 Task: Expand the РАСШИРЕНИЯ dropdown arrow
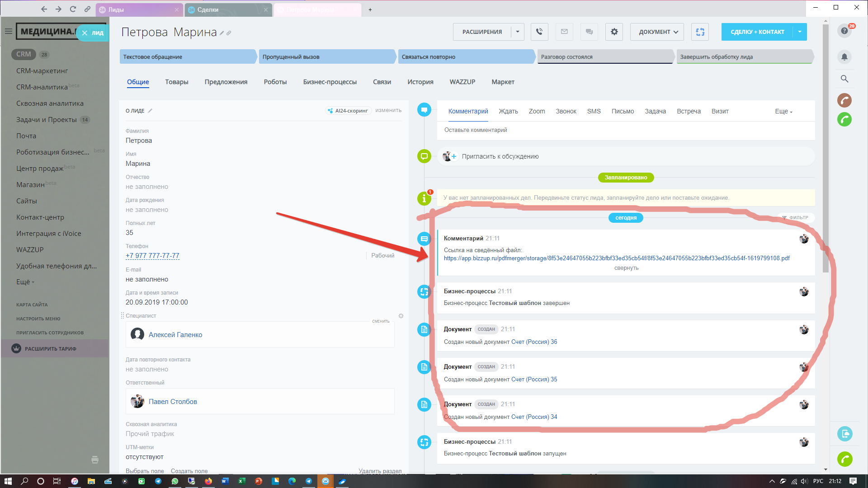point(518,32)
